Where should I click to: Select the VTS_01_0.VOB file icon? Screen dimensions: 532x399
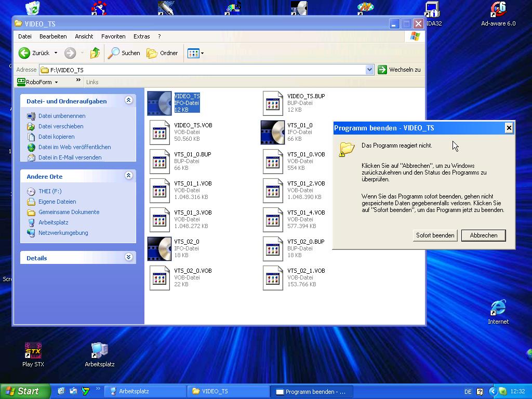click(x=273, y=162)
